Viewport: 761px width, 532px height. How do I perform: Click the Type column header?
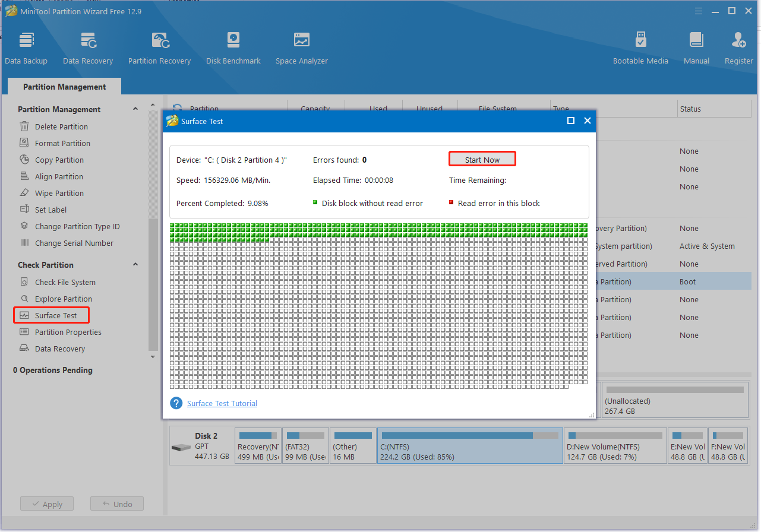tap(615, 109)
